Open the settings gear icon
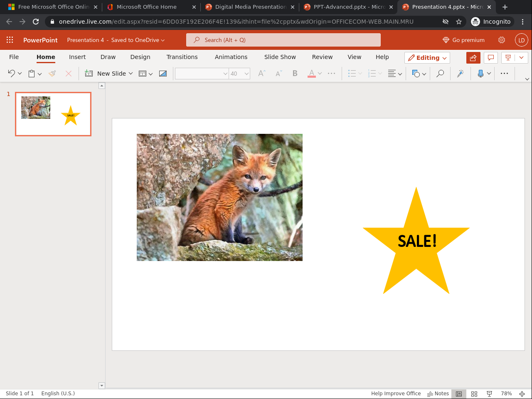The width and height of the screenshot is (532, 399). 502,40
